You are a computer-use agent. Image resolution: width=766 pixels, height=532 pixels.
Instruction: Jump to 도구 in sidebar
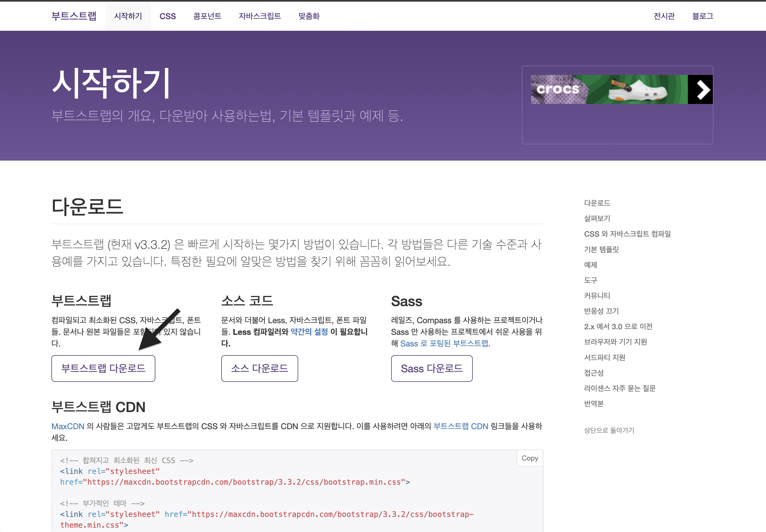tap(590, 280)
